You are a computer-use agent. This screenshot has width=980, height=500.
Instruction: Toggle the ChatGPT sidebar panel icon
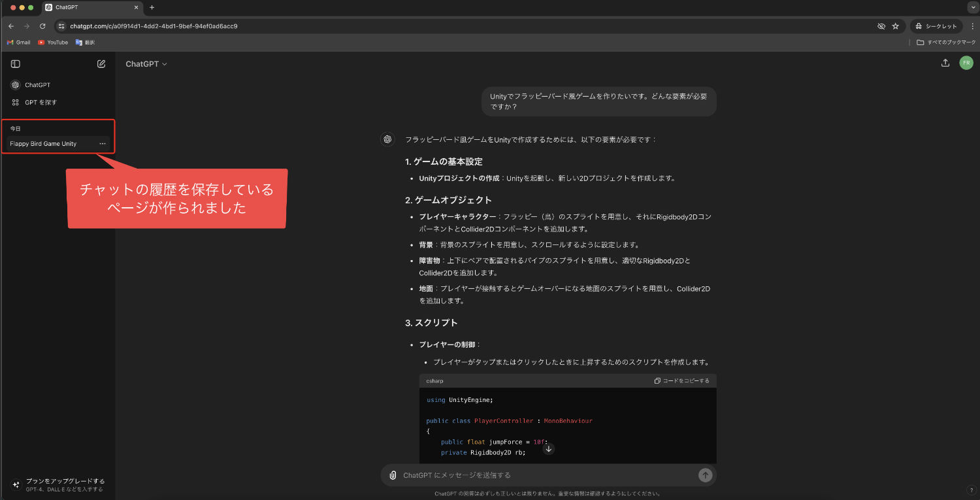(16, 64)
